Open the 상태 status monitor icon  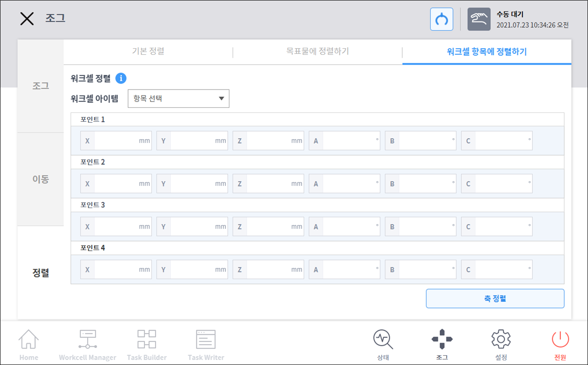click(383, 340)
